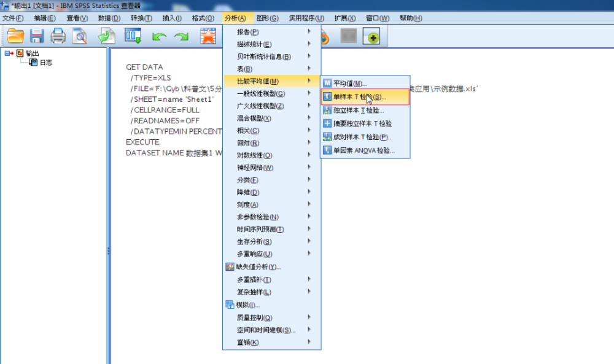
Task: Choose 独立样本 T 检验...
Action: (x=365, y=110)
